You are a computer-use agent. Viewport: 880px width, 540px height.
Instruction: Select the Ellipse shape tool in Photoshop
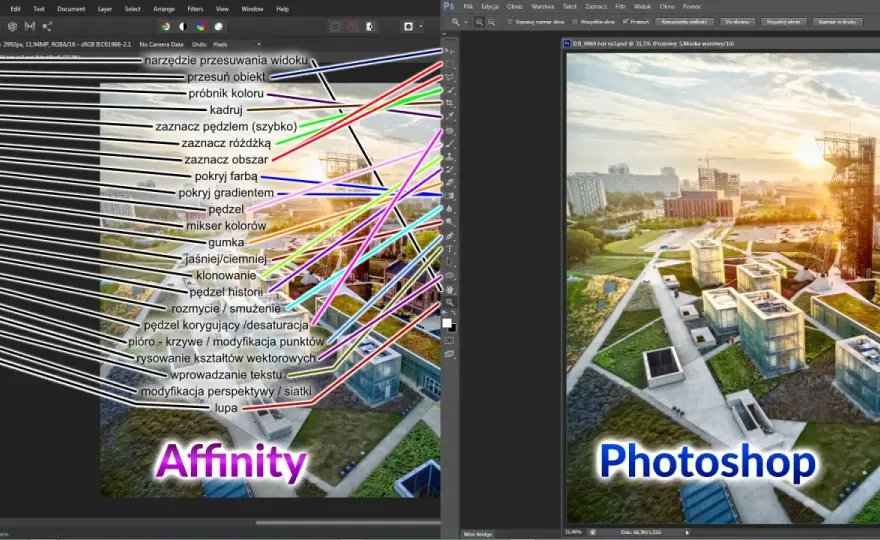pyautogui.click(x=450, y=276)
